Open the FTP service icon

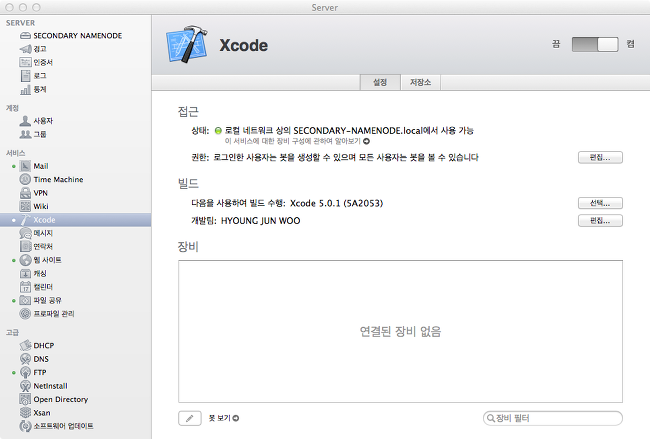[x=25, y=372]
